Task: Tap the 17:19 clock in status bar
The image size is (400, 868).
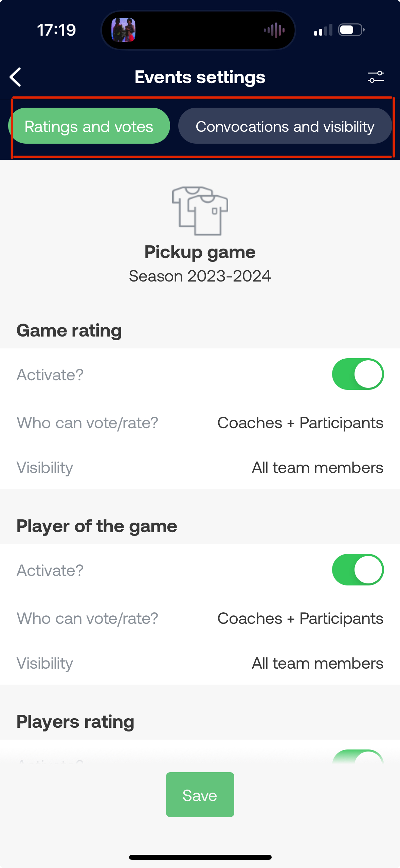Action: tap(56, 30)
